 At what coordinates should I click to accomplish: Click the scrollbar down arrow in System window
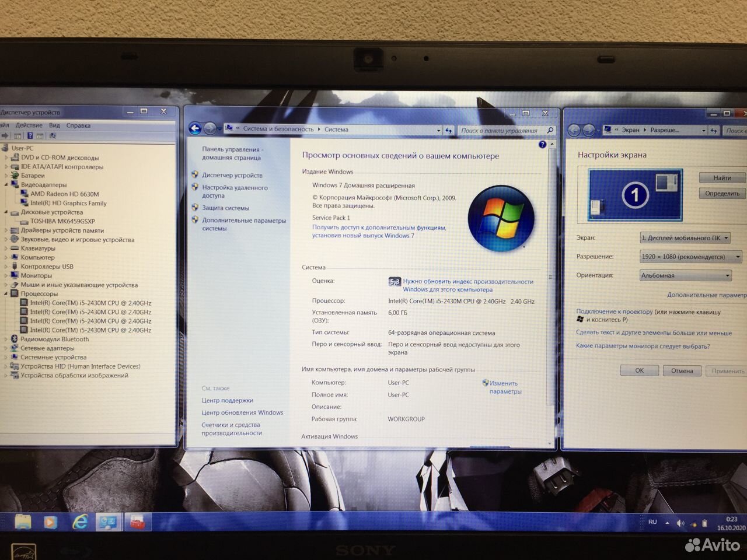click(x=550, y=444)
